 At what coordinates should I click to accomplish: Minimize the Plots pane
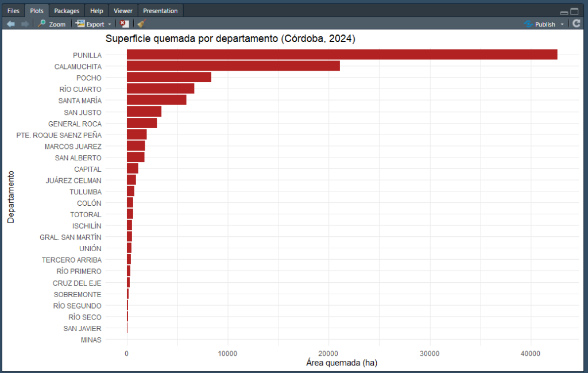click(564, 11)
